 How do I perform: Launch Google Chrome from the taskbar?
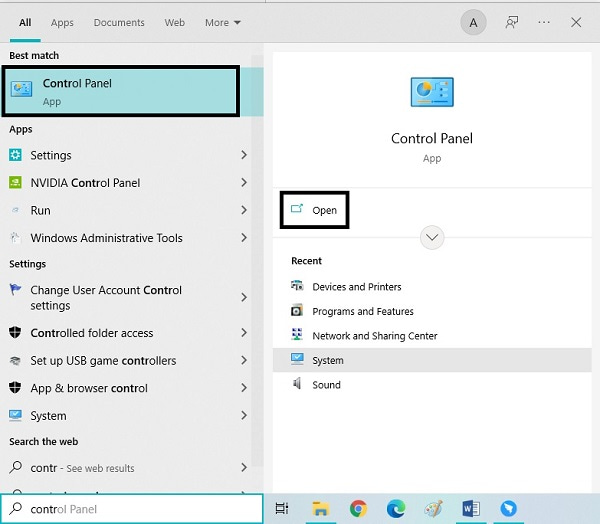click(x=358, y=509)
